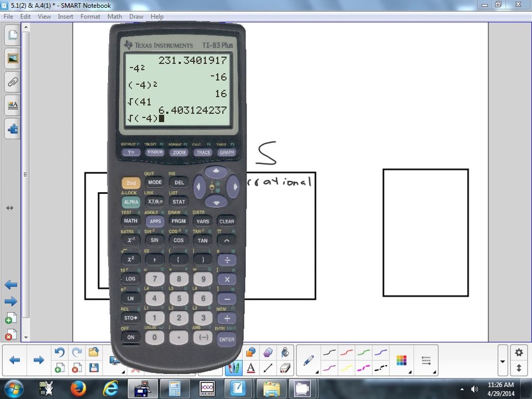
Task: Open a file with folder icon
Action: click(x=94, y=352)
